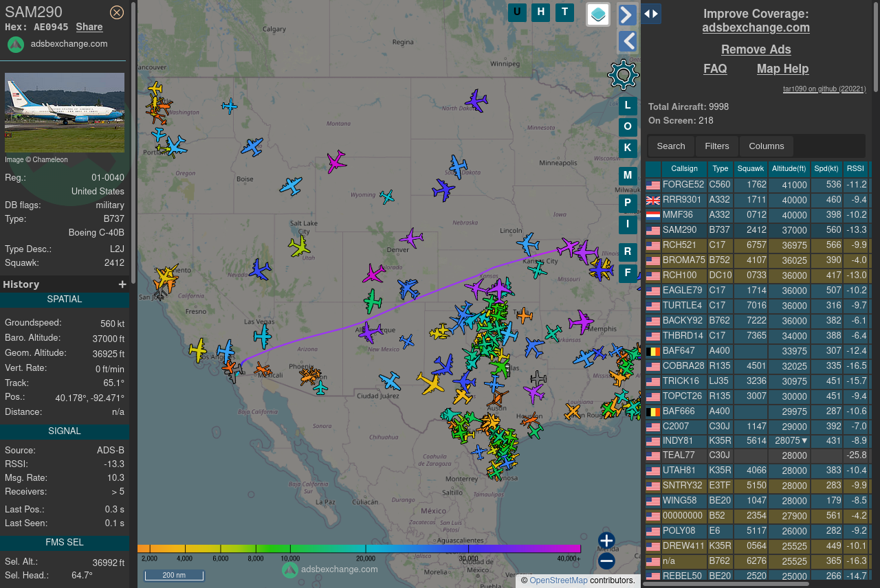The image size is (880, 588).
Task: Click the SIGNAL section header
Action: (65, 431)
